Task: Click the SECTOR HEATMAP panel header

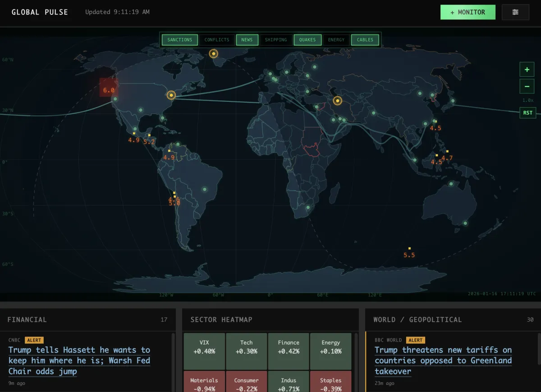Action: tap(270, 319)
